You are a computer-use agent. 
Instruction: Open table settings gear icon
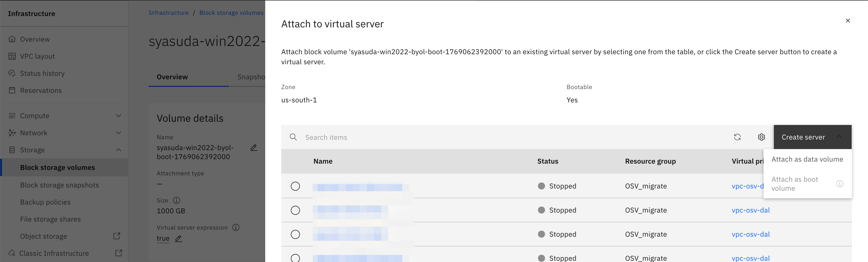pos(762,137)
